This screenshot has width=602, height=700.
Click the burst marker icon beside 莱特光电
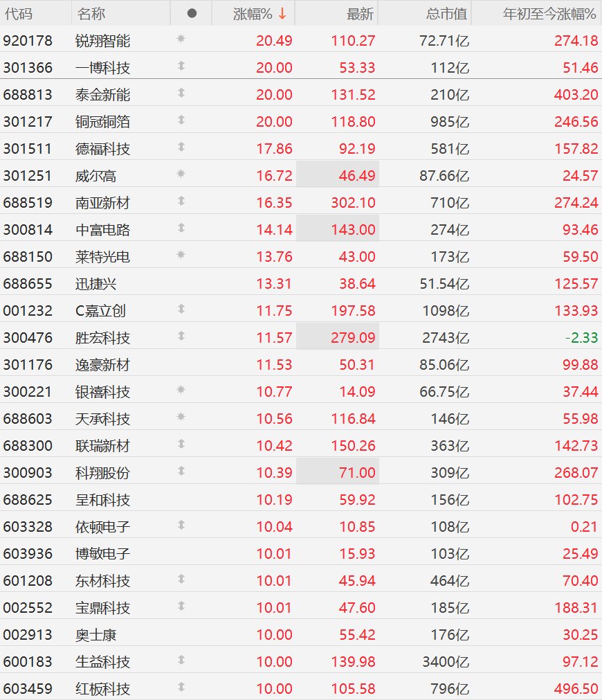181,255
